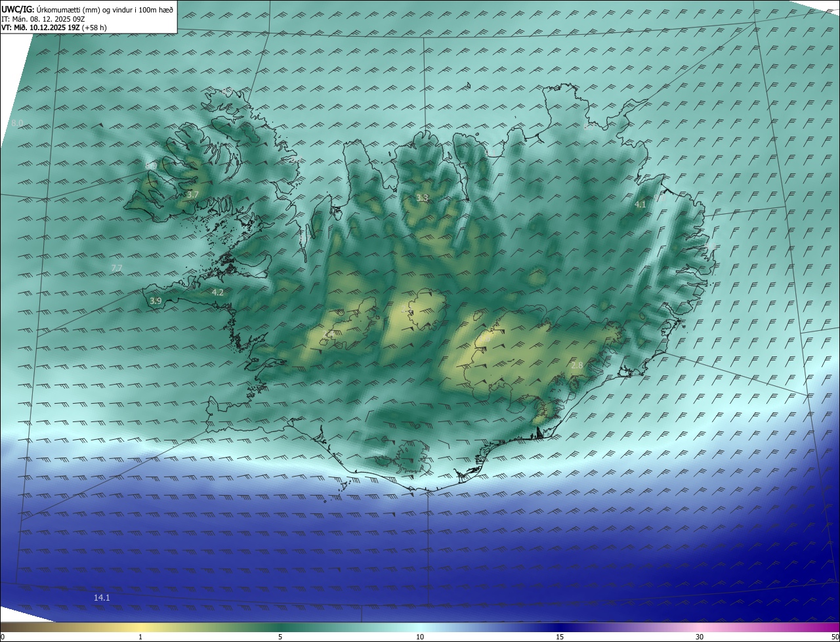Click the '30' tick on the color scale

(x=700, y=637)
